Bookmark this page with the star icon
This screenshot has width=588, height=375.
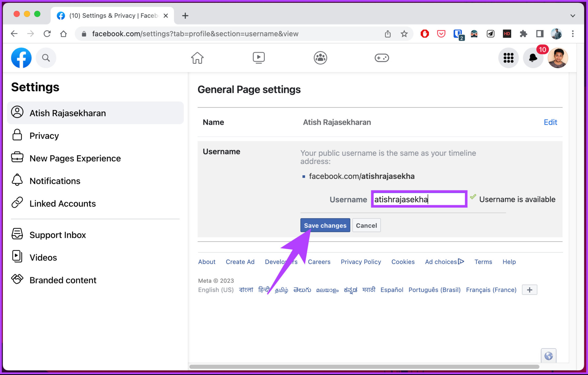[404, 34]
